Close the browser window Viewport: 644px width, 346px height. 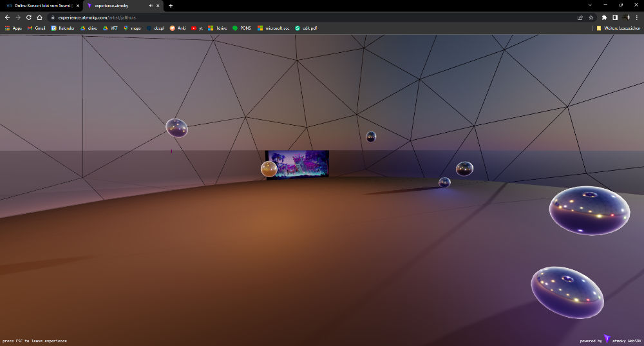(x=636, y=5)
